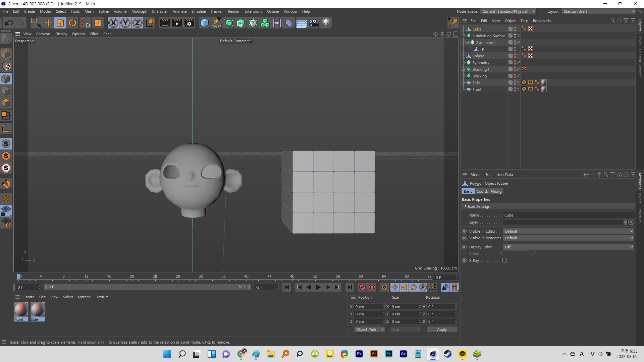Toggle Sphere visibility dots
644x362 pixels.
[x=515, y=56]
